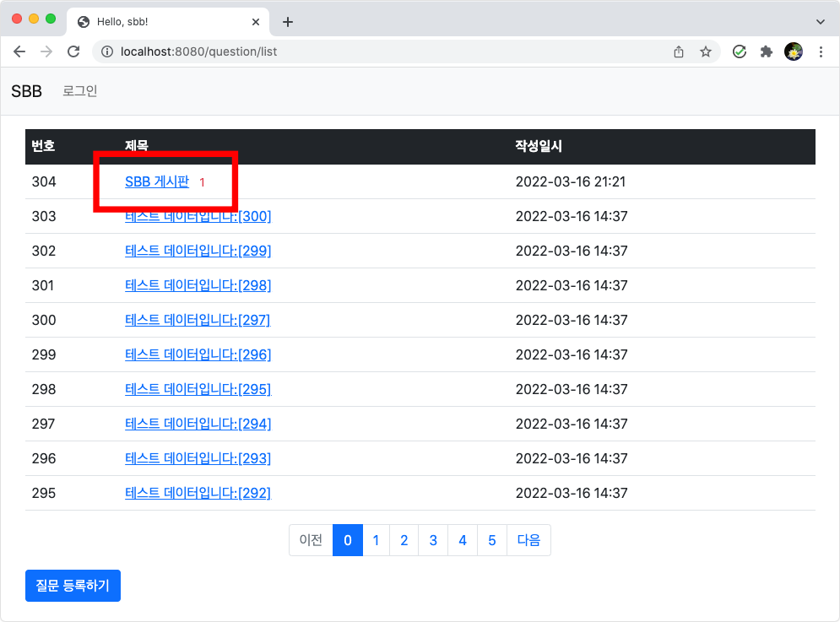Open 테스트 데이터입니다:[296] question
840x622 pixels.
[x=198, y=354]
